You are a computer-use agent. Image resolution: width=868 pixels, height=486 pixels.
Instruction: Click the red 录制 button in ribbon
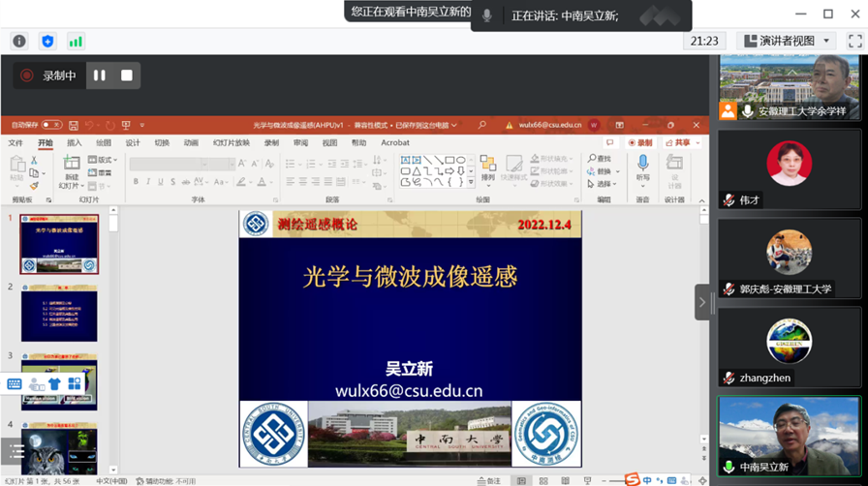(640, 143)
